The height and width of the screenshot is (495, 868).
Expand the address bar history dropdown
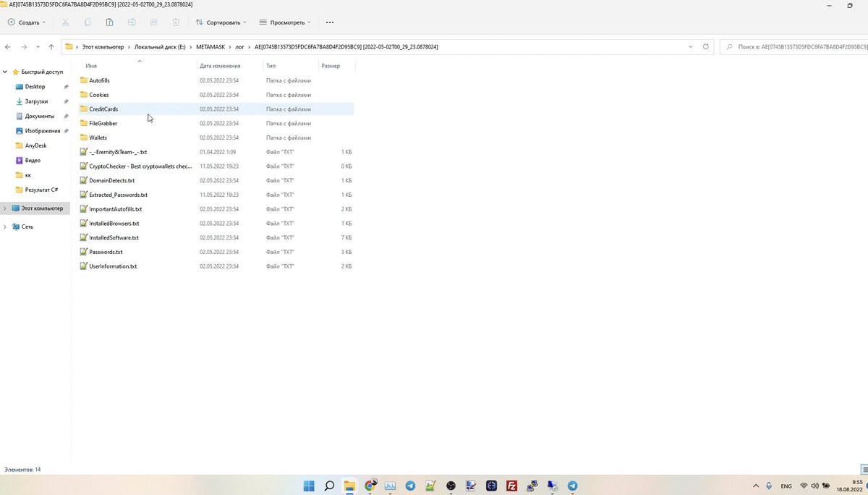[x=691, y=47]
